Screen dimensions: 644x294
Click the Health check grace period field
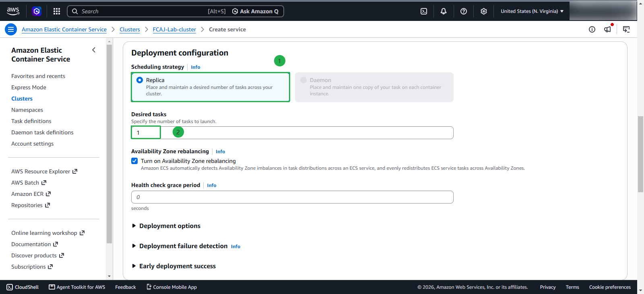point(292,197)
